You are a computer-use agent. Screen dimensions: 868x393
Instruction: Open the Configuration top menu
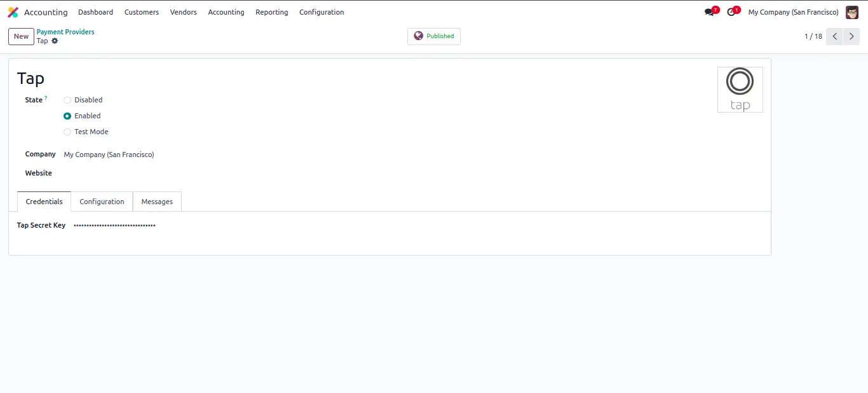[322, 12]
